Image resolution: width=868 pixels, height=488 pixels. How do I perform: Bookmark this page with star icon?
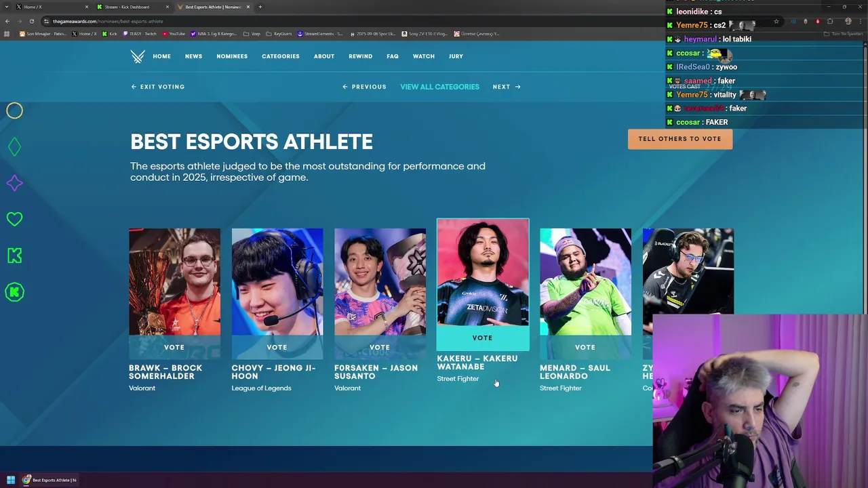tap(776, 21)
